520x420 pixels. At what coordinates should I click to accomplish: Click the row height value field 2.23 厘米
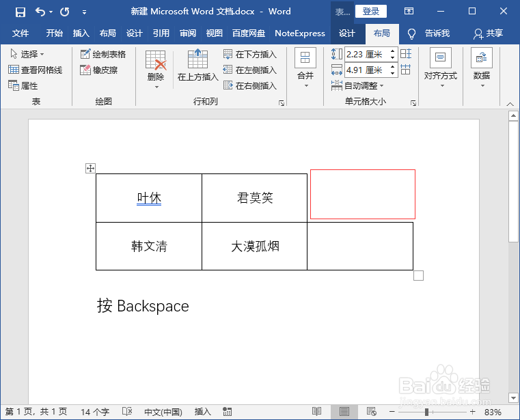point(367,54)
